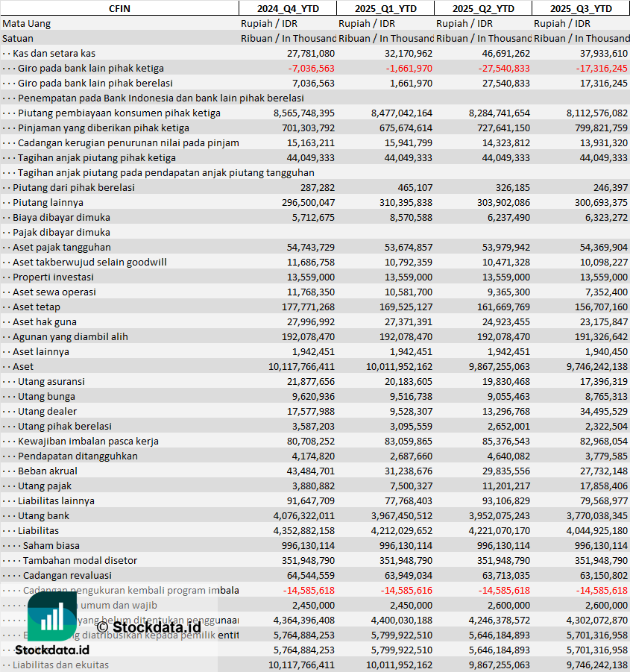Click the 'Aset hak guna' label

pyautogui.click(x=45, y=322)
